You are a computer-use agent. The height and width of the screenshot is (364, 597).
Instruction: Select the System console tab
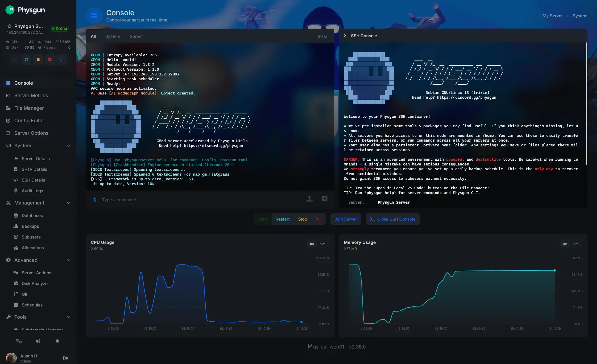click(x=113, y=36)
